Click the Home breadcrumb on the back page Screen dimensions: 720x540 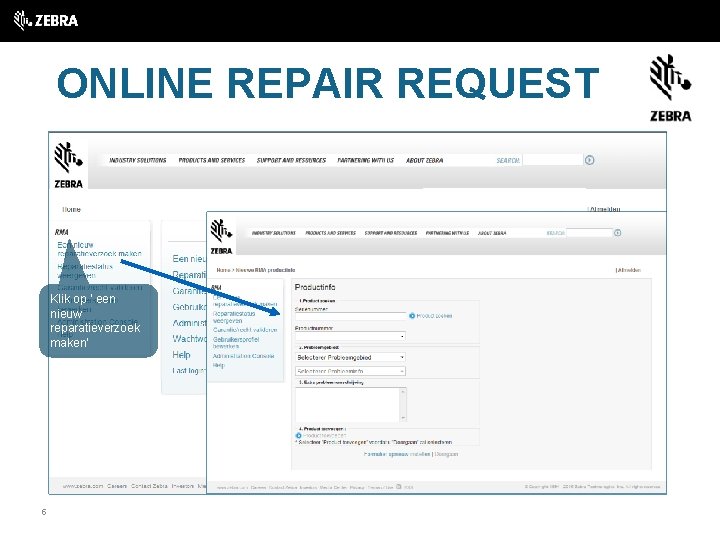pyautogui.click(x=71, y=209)
